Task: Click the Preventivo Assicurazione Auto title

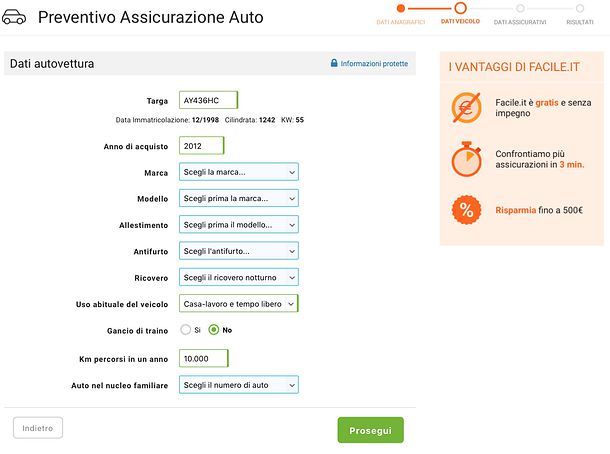Action: (151, 18)
